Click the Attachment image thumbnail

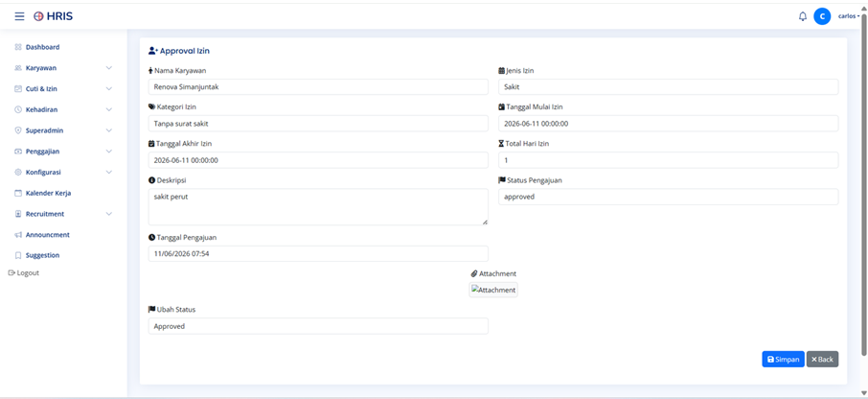coord(493,290)
